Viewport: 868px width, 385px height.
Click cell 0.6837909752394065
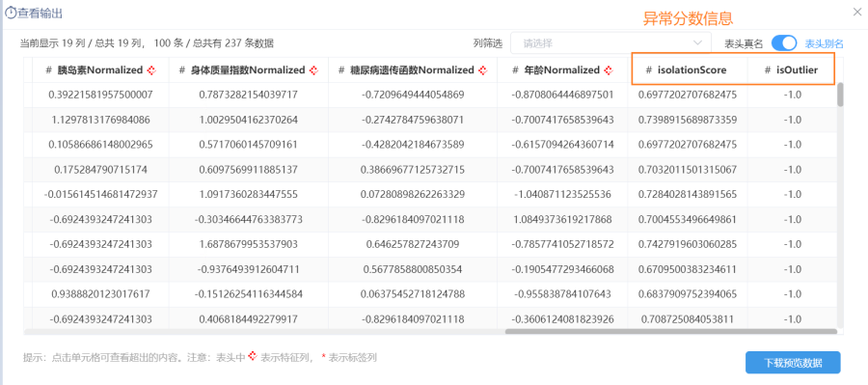[x=687, y=294]
